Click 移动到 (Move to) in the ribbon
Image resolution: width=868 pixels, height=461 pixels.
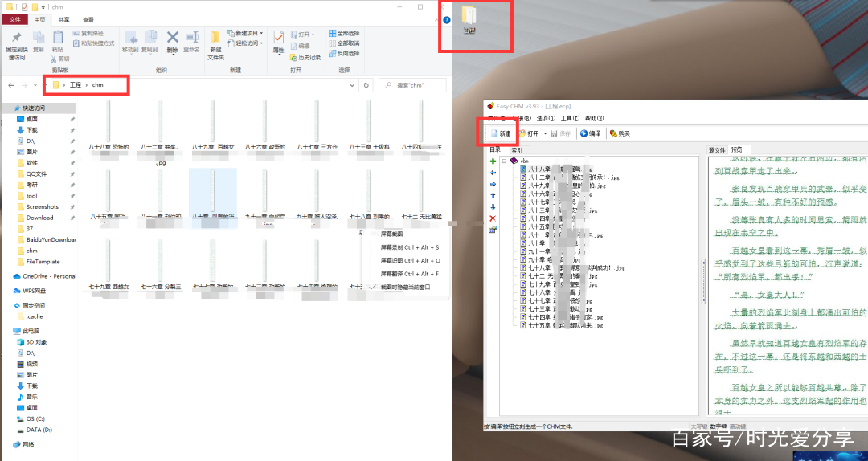pyautogui.click(x=131, y=42)
